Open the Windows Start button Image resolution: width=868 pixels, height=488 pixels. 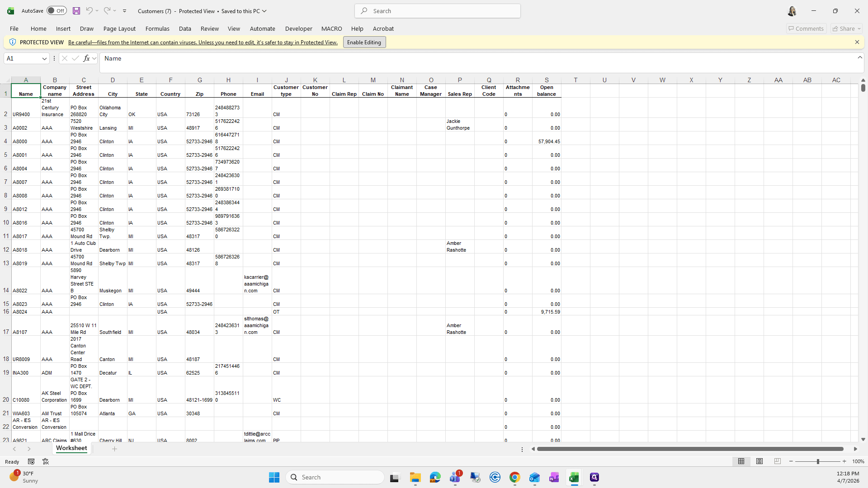pos(274,477)
